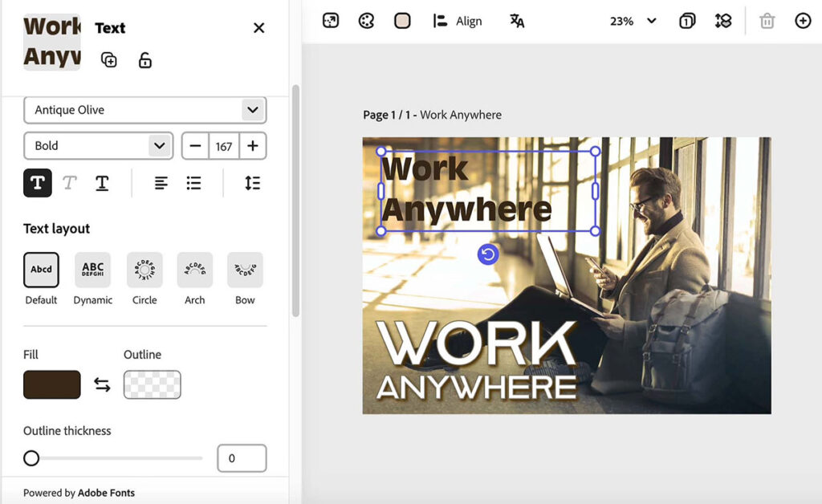This screenshot has width=822, height=504.
Task: Click the dark brown Fill color swatch
Action: pos(52,384)
